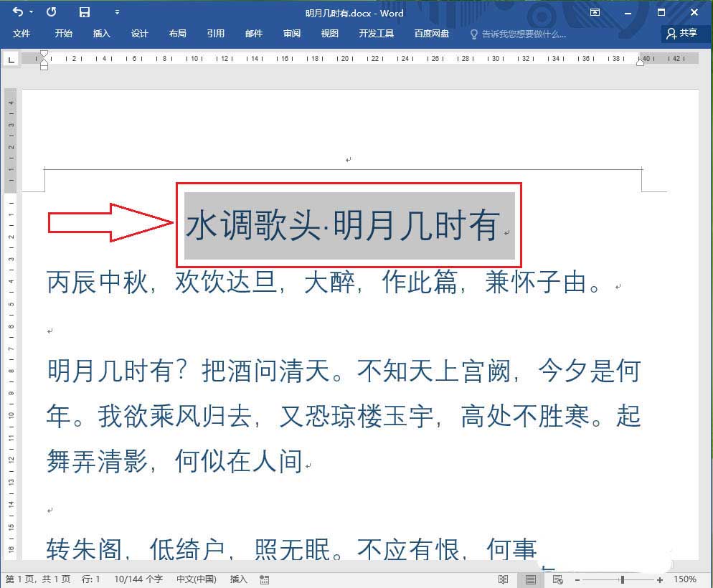
Task: Click the zoom slider handle
Action: click(x=622, y=580)
